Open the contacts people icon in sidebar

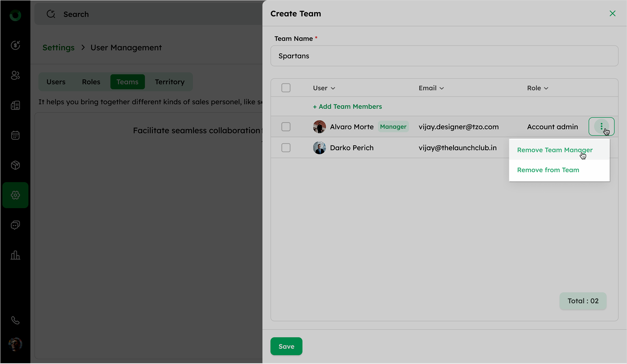[x=15, y=75]
